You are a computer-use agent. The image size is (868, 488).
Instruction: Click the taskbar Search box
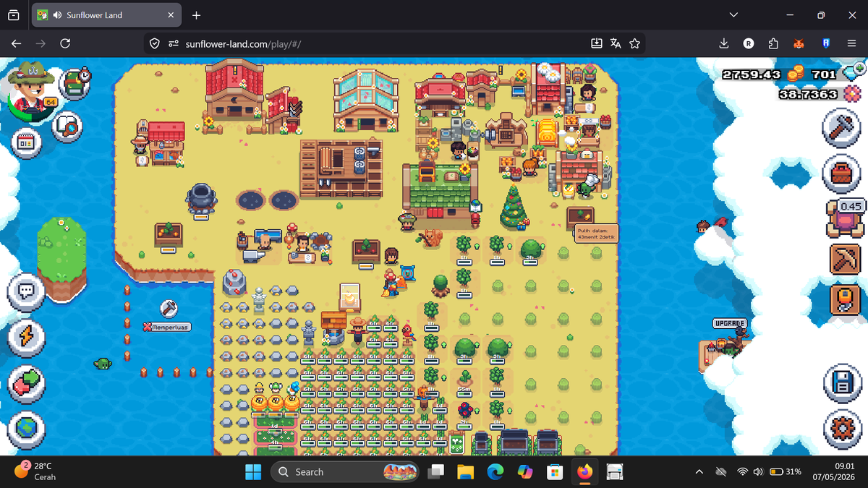345,472
